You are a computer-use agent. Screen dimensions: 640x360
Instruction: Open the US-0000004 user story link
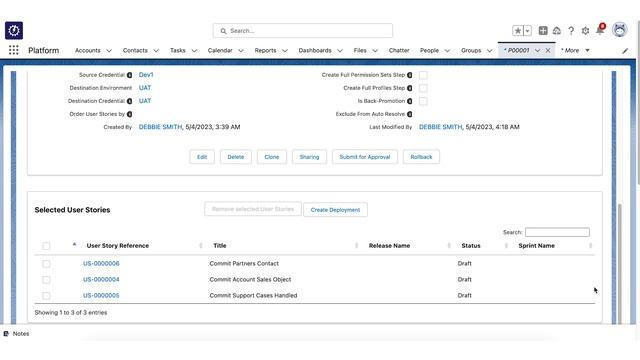click(x=101, y=280)
